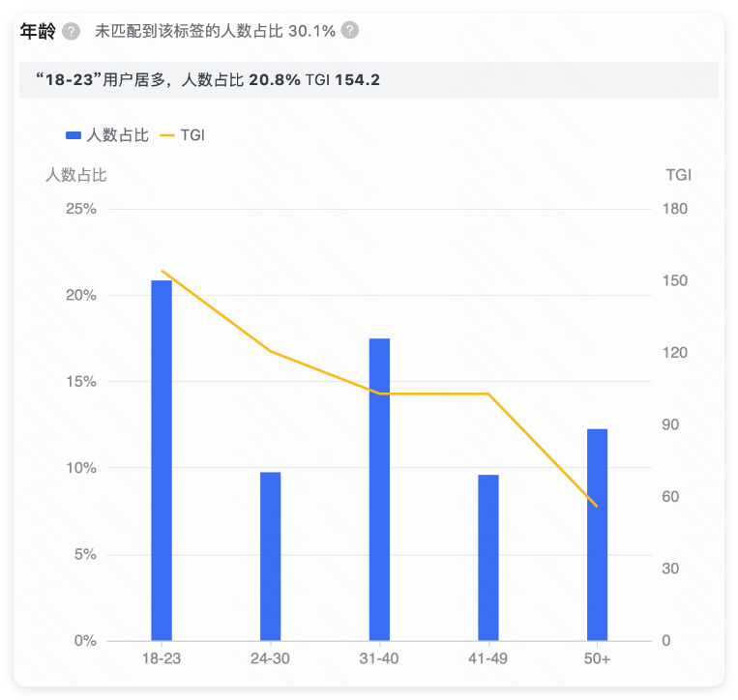Viewport: 738px width, 700px height.
Task: Click the TGI line point above 24-30
Action: [271, 351]
